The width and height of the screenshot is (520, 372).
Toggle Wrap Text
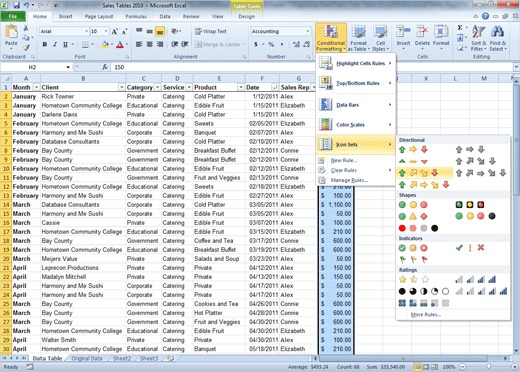point(211,31)
